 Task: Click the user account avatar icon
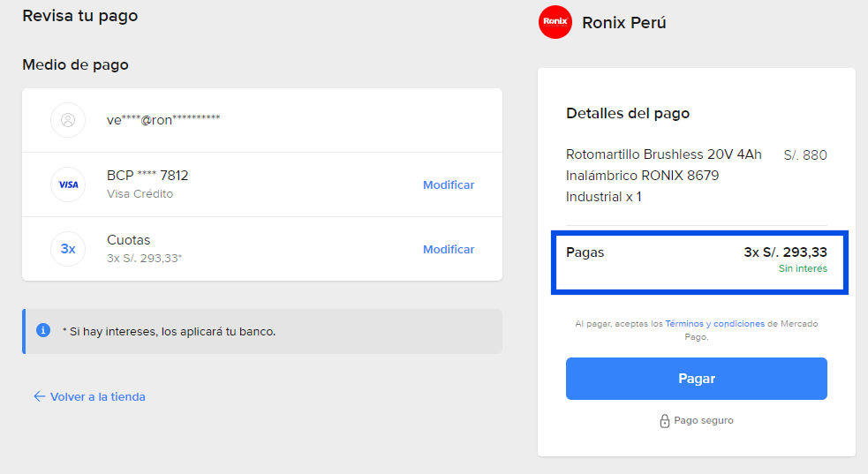pos(68,120)
